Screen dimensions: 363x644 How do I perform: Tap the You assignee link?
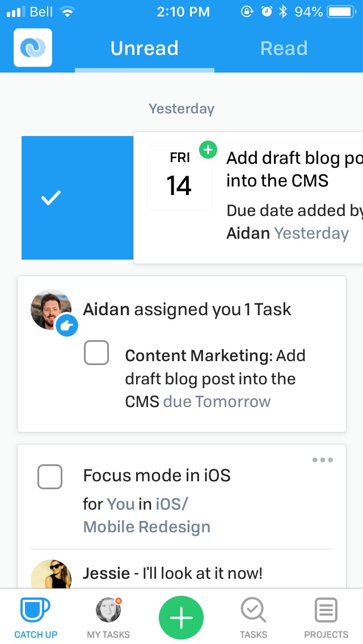pyautogui.click(x=120, y=504)
